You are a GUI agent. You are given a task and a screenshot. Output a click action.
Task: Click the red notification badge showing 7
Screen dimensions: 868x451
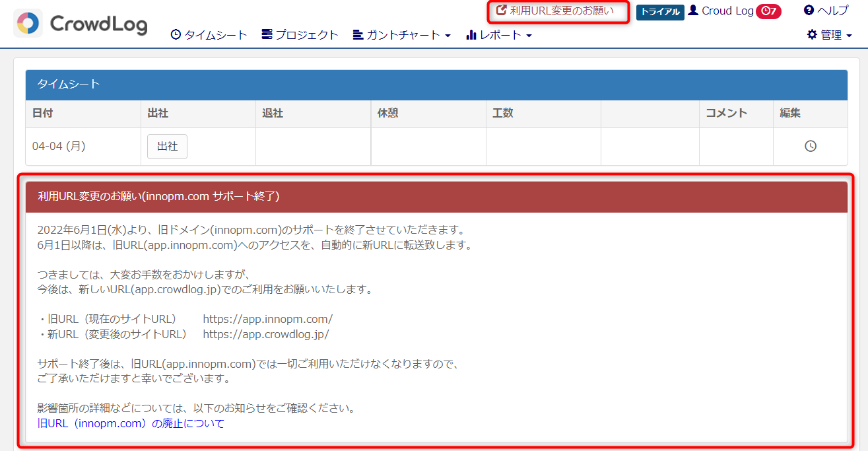point(768,11)
